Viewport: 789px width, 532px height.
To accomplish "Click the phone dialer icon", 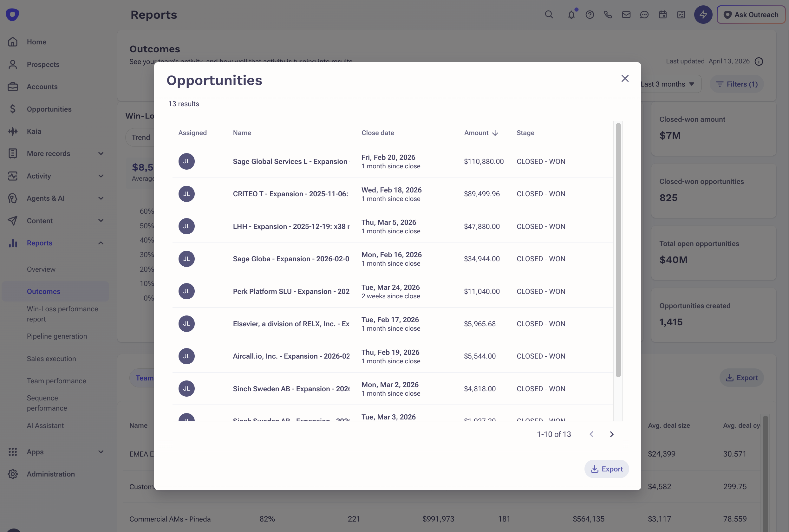I will [608, 15].
